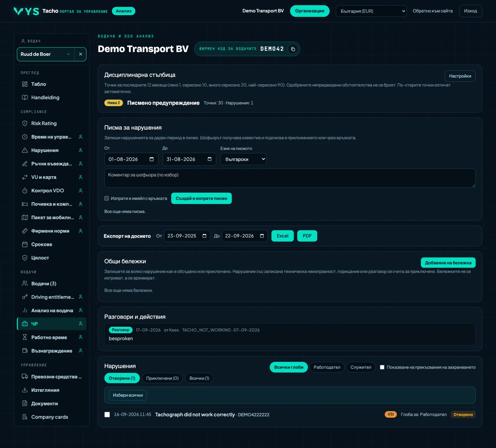Screen dimensions: 496x448
Task: Select Отворени (1) tab
Action: 122,378
